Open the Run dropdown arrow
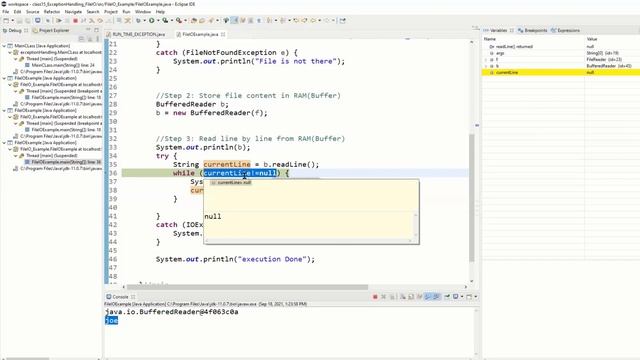Viewport: 640px width, 360px height. tap(158, 20)
